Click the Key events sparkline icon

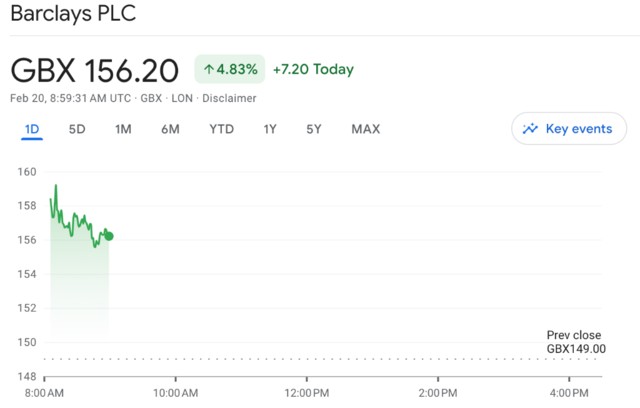point(530,129)
